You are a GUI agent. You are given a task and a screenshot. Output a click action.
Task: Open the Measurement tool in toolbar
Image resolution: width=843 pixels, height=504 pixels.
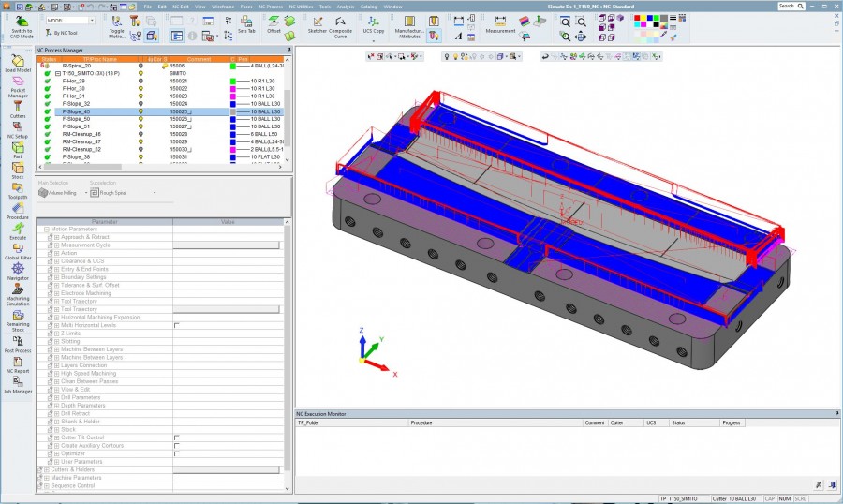500,24
